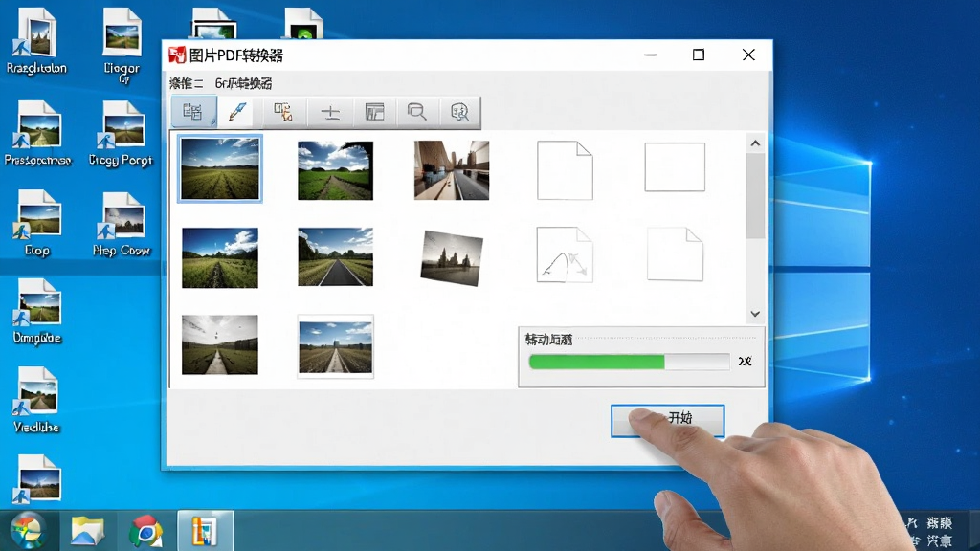Open the Vlediahe desktop icon
Viewport: 980px width, 551px height.
point(37,400)
